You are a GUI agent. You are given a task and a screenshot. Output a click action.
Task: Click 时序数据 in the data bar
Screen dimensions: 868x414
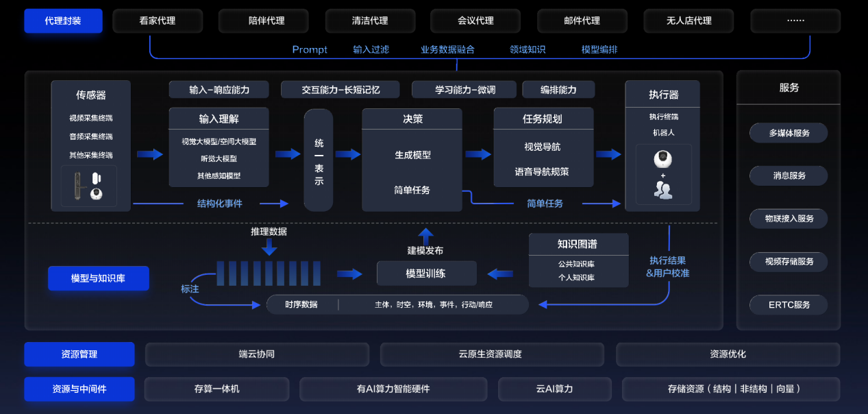(301, 304)
